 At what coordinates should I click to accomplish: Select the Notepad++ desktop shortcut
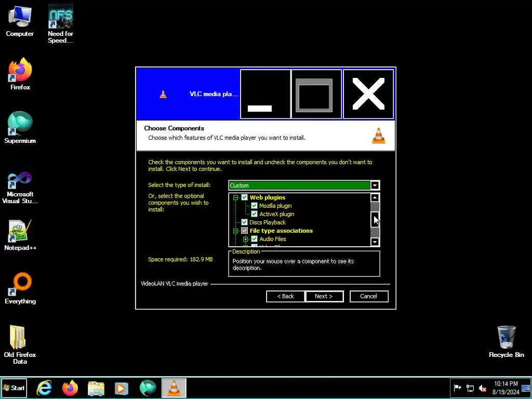point(20,235)
